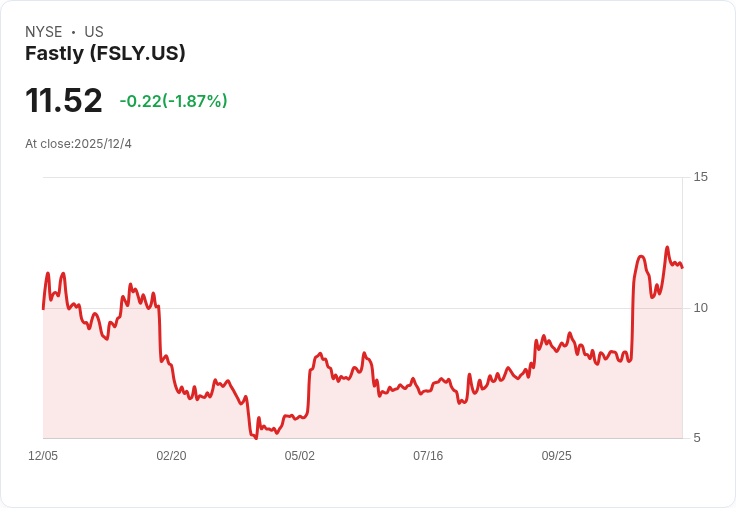The width and height of the screenshot is (736, 508).
Task: Click the highest peak of the price line
Action: pos(667,247)
